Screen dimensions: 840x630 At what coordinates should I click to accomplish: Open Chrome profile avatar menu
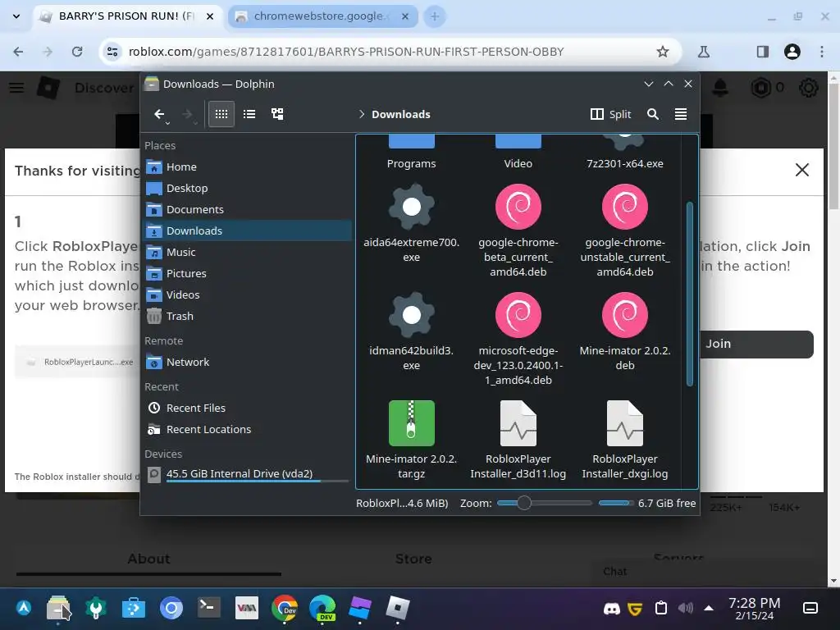792,52
